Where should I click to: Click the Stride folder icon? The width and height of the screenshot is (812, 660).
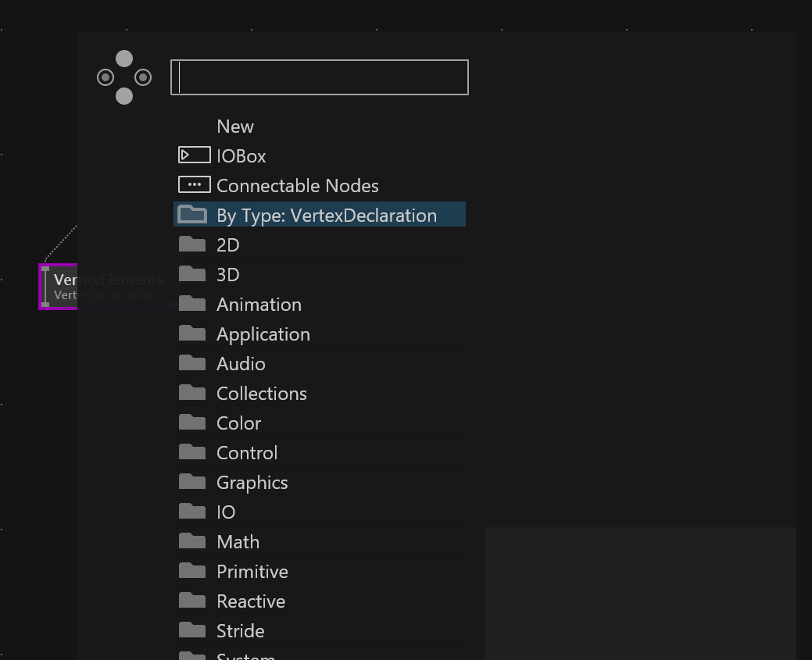coord(192,630)
